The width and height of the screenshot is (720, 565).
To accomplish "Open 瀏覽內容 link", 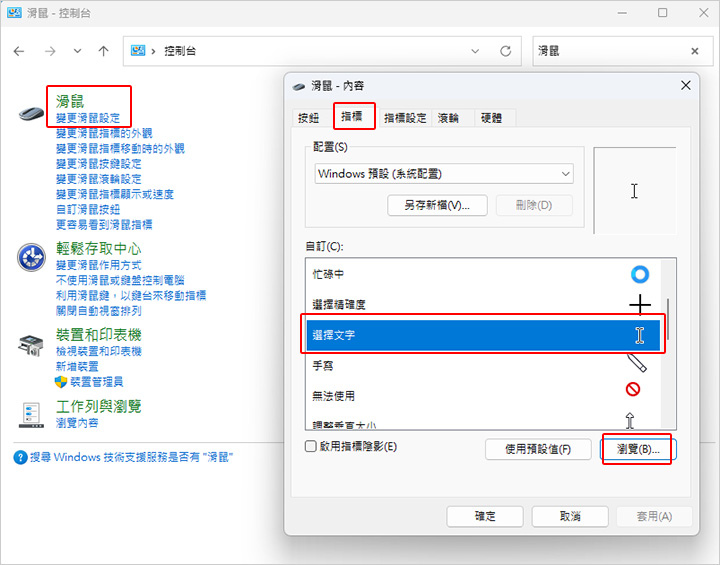I will [x=77, y=423].
